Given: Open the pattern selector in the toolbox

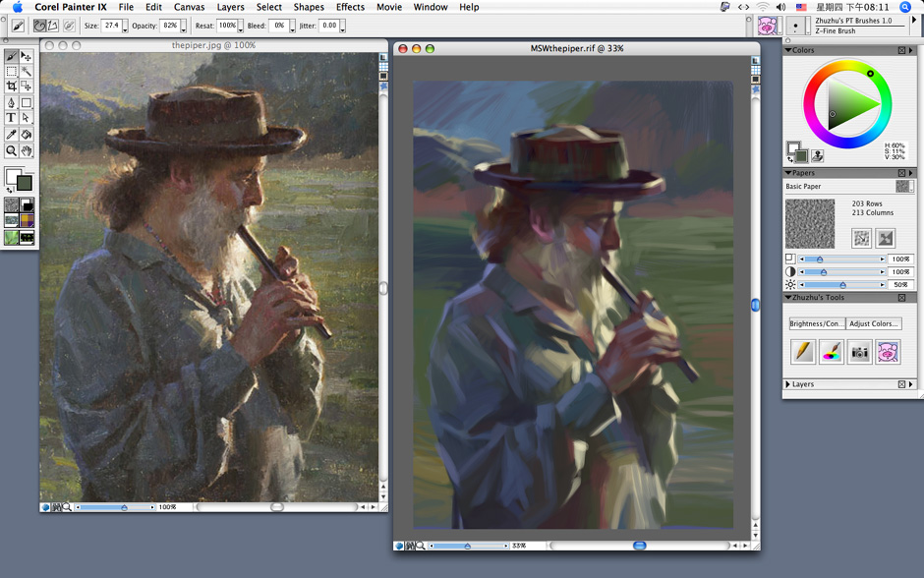Looking at the screenshot, I should 11,220.
